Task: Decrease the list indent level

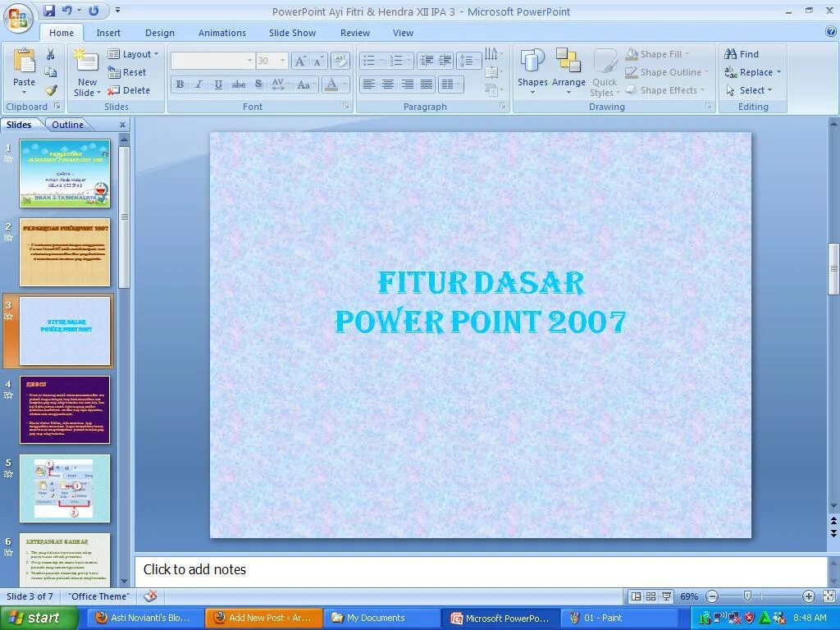Action: pyautogui.click(x=427, y=61)
